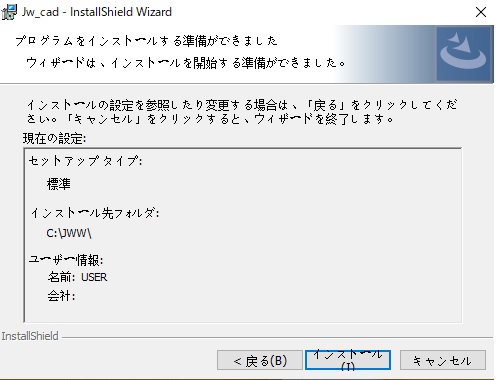Close the InstallShield Wizard window
496x380 pixels.
coord(481,12)
